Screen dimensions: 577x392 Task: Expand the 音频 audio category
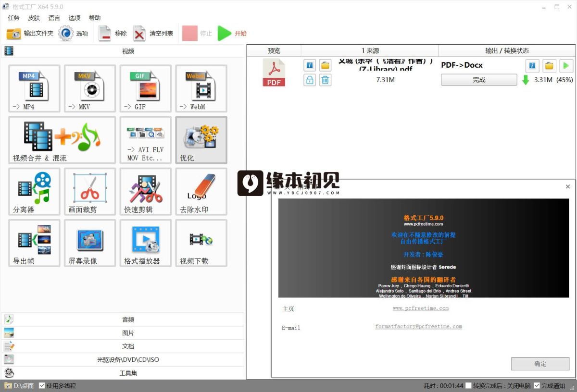123,319
